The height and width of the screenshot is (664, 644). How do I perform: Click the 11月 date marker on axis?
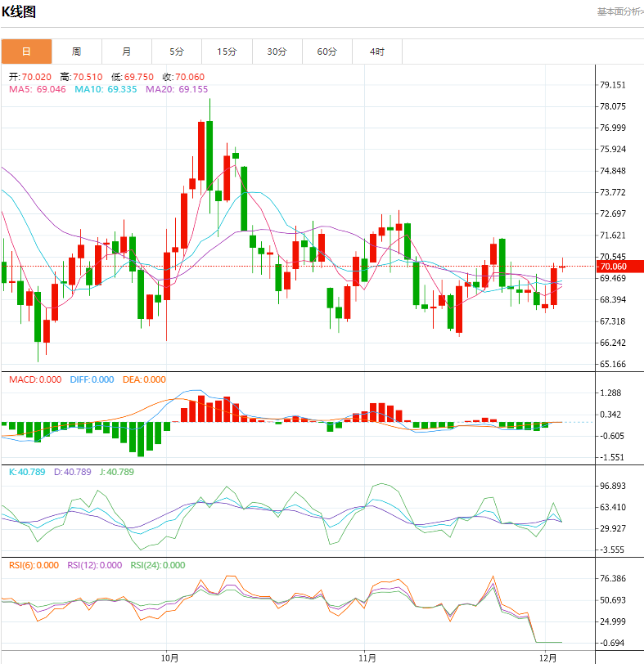[367, 657]
